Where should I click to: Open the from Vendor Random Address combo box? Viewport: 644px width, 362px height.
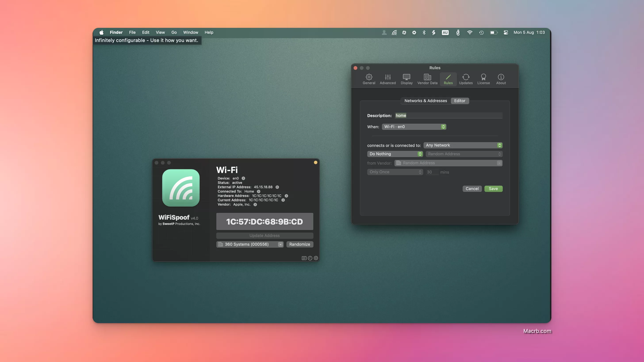coord(448,163)
